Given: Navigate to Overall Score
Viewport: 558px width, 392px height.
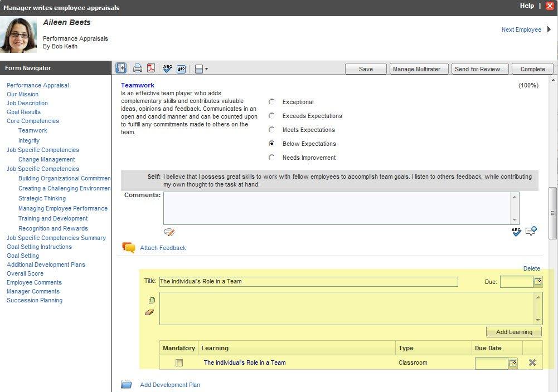Looking at the screenshot, I should (25, 273).
